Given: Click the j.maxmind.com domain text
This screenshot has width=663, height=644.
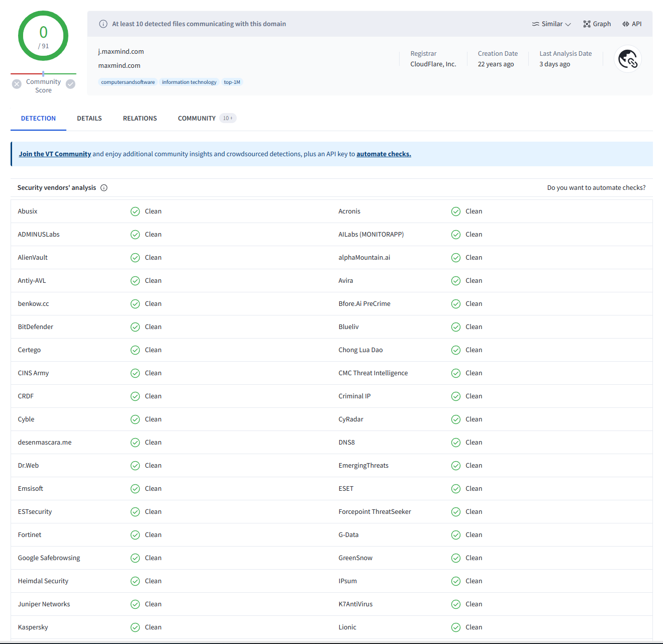Looking at the screenshot, I should (x=121, y=52).
